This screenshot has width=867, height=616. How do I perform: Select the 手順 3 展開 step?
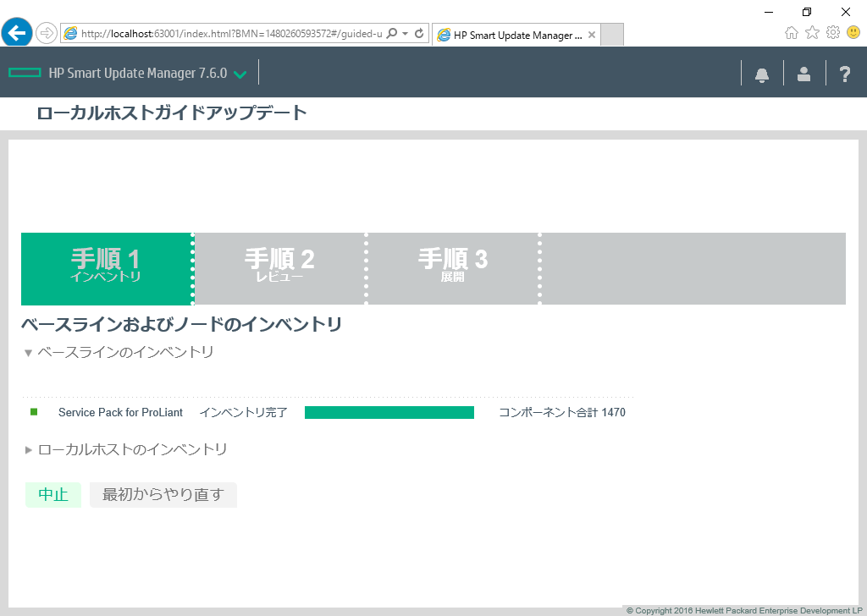tap(453, 268)
